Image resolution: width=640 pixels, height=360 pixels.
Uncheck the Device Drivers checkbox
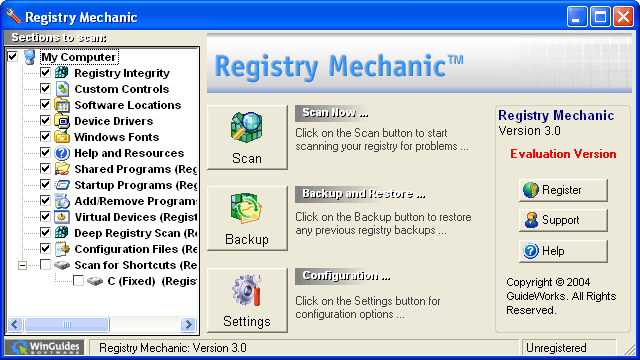point(45,121)
